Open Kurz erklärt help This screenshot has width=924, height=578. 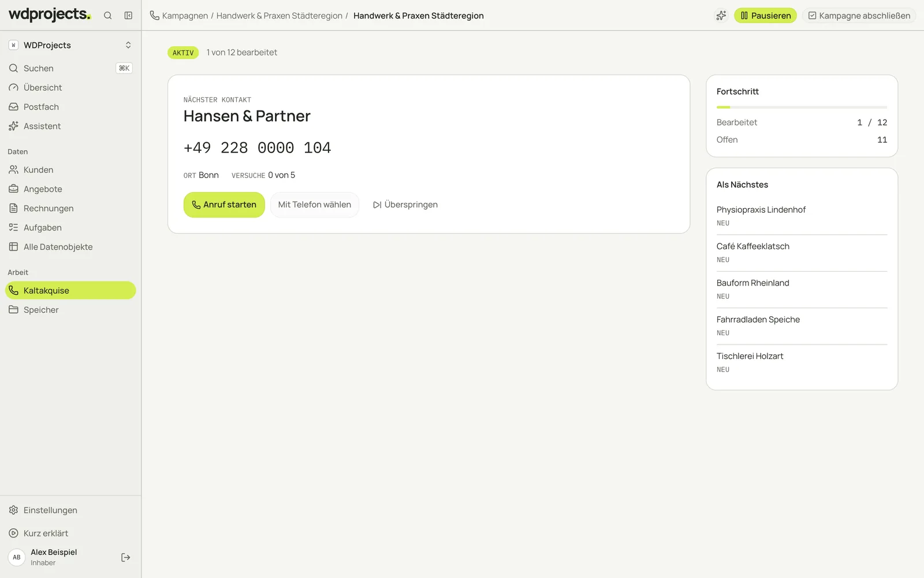(70, 533)
